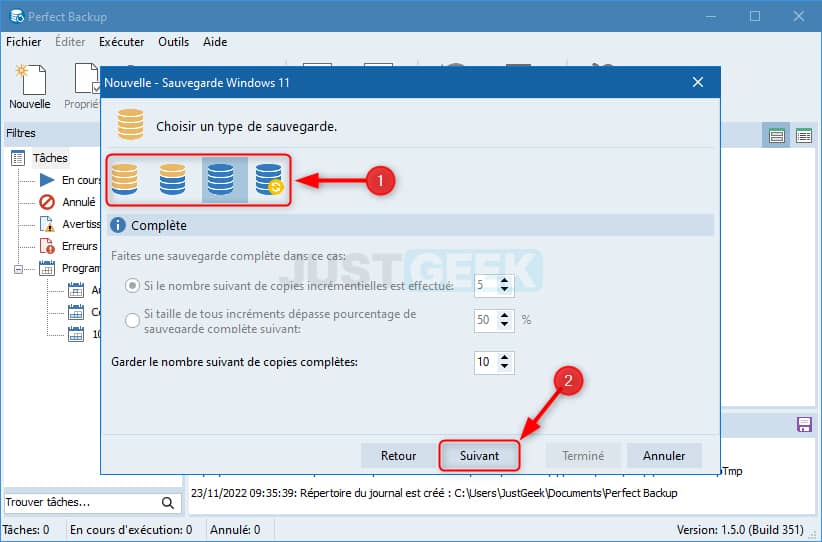Click the Annulé: 0 status bar entry
Screen dimensions: 822x542
pos(235,530)
